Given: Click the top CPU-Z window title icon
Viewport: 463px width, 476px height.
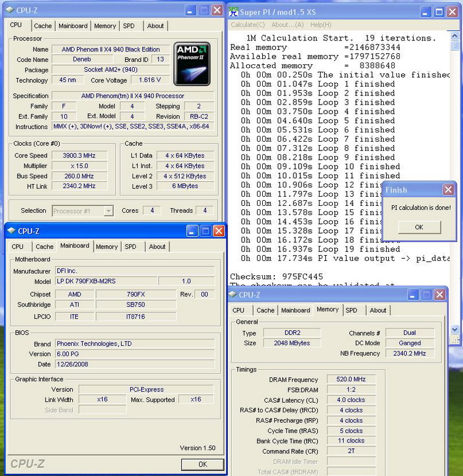Looking at the screenshot, I should pos(10,10).
